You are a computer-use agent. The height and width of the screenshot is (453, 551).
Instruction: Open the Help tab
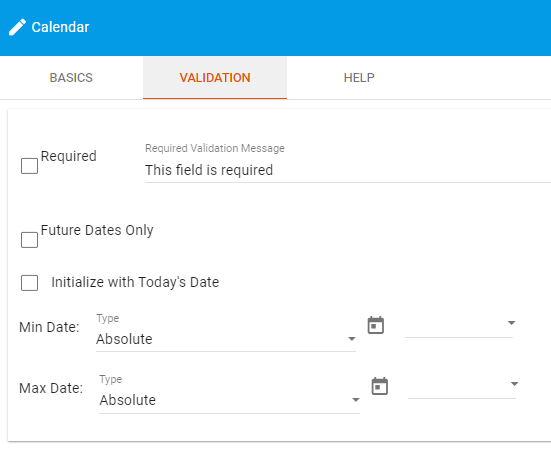[x=359, y=78]
